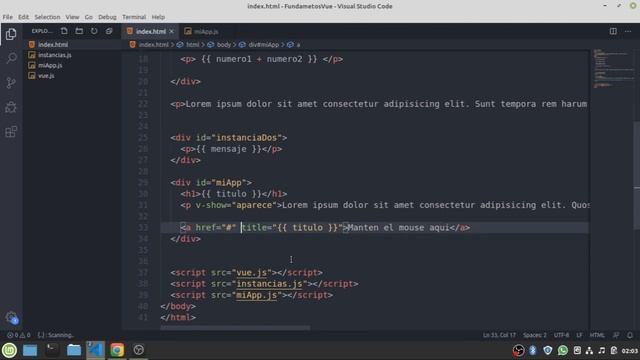The height and width of the screenshot is (360, 640).
Task: Open index.html in the Explorer list
Action: 72,44
